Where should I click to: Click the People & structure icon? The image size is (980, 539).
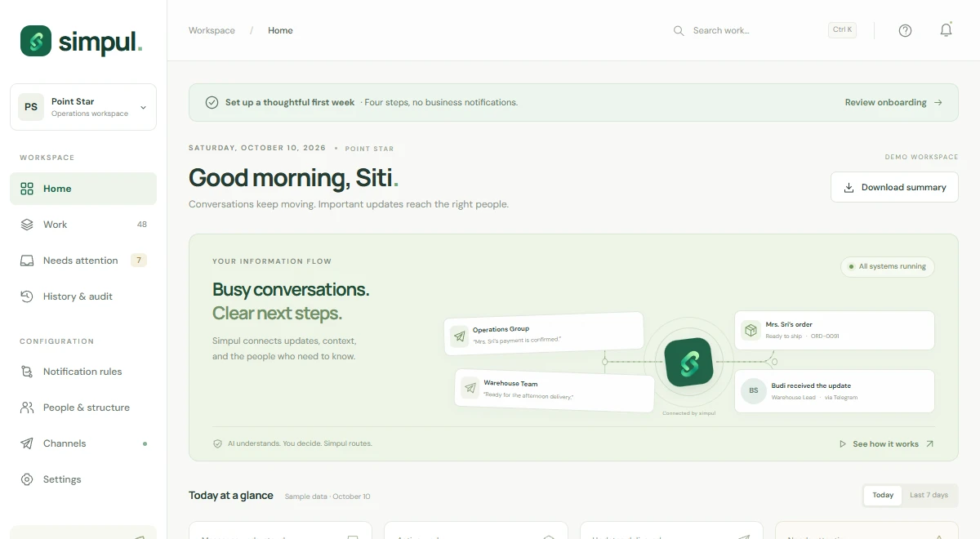(27, 408)
